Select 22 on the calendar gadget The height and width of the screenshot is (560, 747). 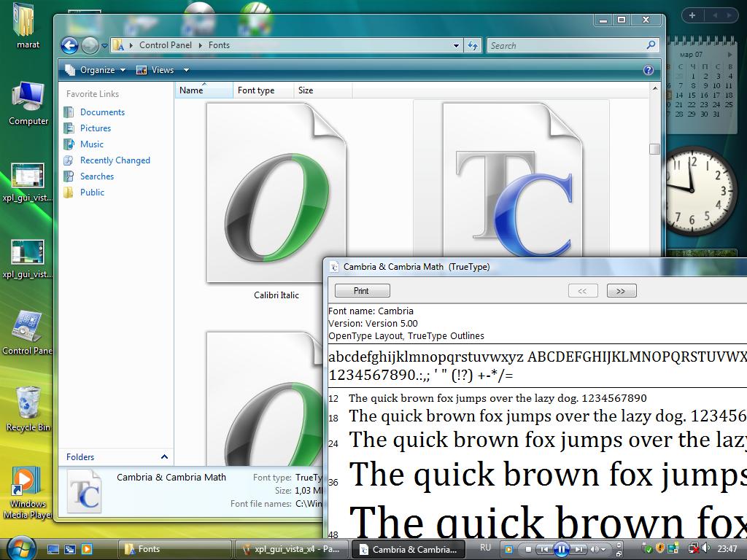coord(692,104)
